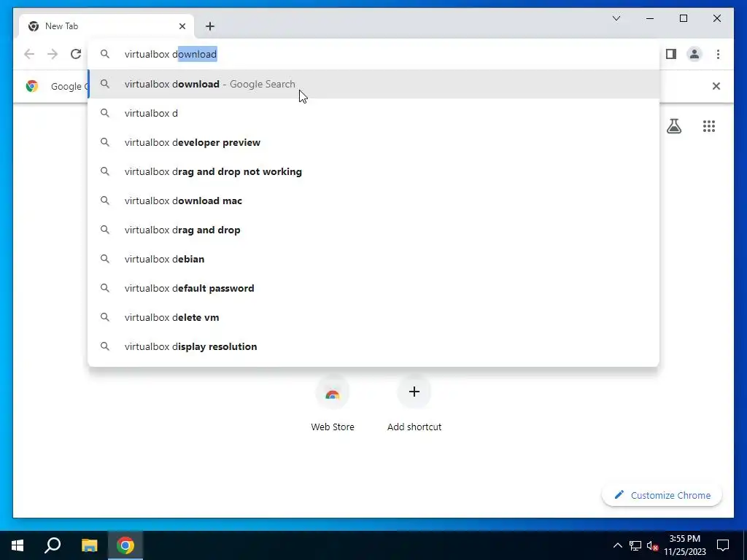Screen dimensions: 747x560
Task: Choose suggestion virtualbox download mac
Action: click(x=374, y=201)
